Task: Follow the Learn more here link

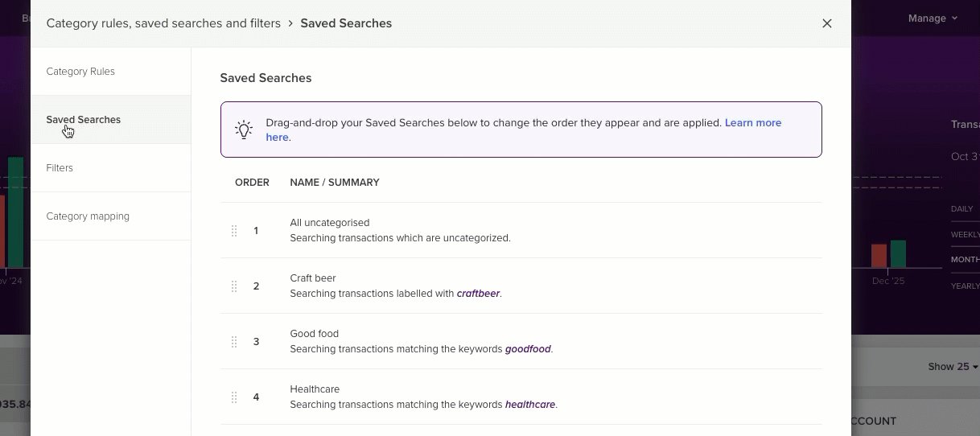Action: tap(752, 123)
